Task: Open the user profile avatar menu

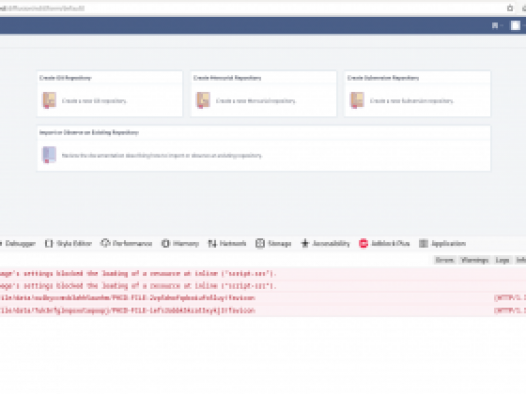Action: [516, 25]
